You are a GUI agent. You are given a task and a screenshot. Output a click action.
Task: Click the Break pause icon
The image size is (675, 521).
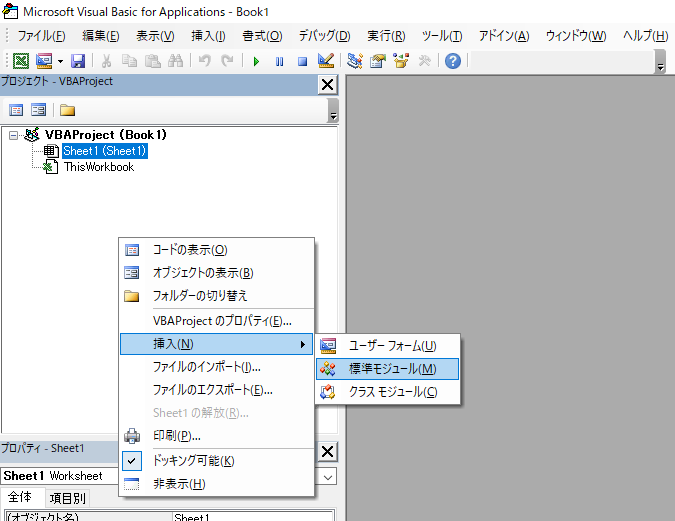pyautogui.click(x=279, y=62)
